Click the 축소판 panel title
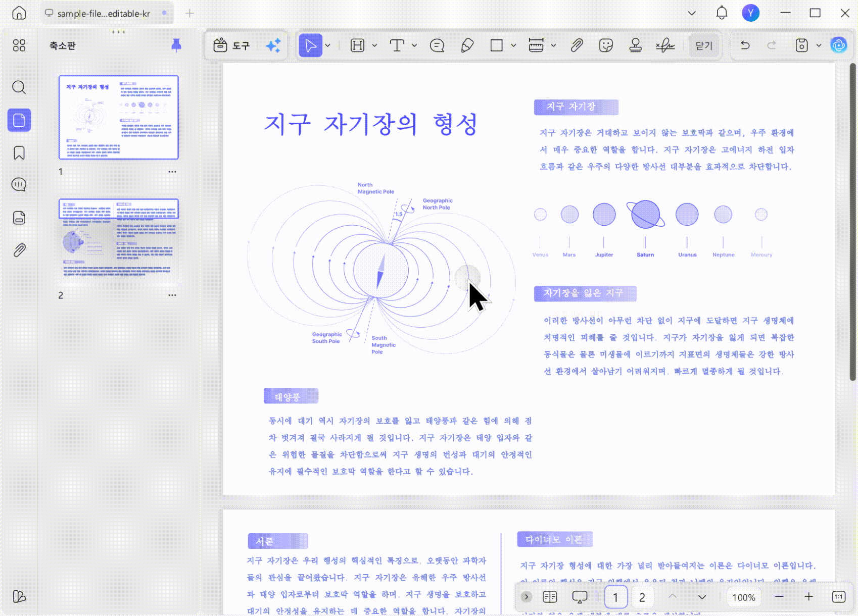Screen dimensions: 858x616 coord(63,45)
